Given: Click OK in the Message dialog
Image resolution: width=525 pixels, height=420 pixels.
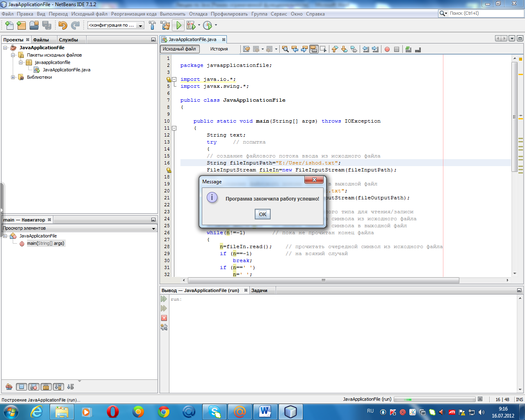Looking at the screenshot, I should pos(262,214).
